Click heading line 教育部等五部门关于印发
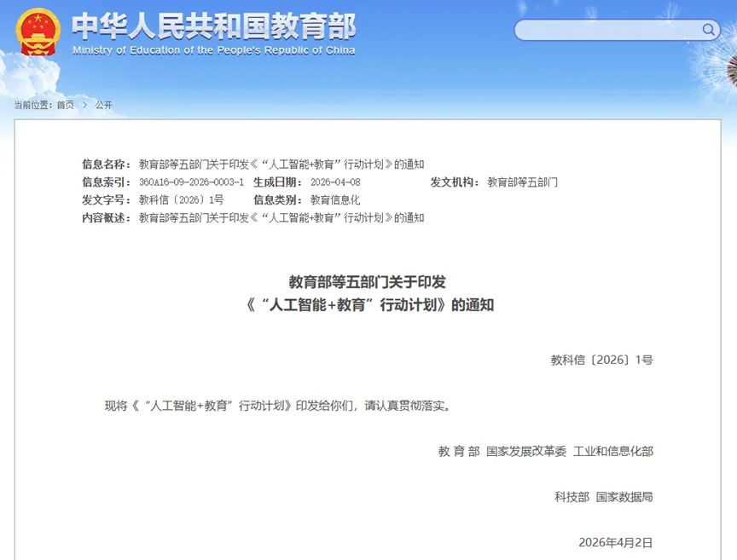Viewport: 737px width, 560px height. click(x=367, y=282)
